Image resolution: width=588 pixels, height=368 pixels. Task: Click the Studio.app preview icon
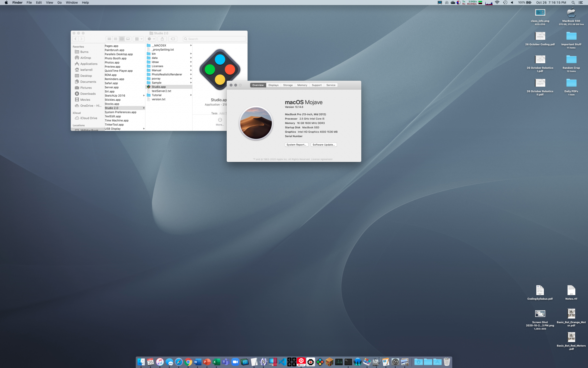220,70
